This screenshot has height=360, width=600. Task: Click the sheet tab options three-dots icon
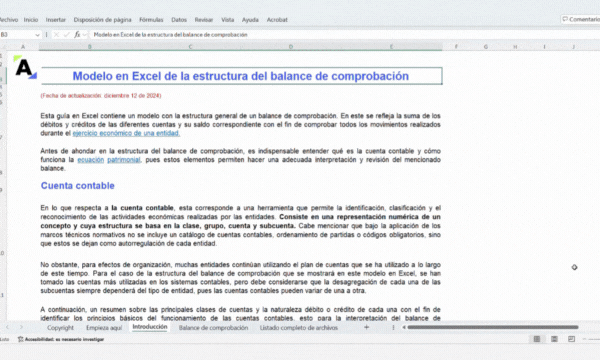pyautogui.click(x=393, y=327)
